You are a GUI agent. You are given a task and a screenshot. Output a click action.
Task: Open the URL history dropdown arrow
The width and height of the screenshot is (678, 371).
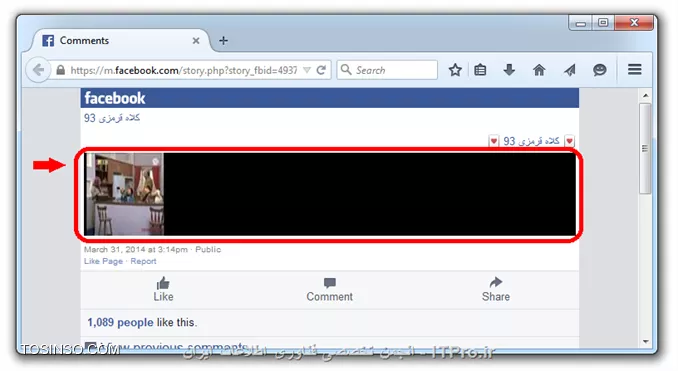point(307,70)
